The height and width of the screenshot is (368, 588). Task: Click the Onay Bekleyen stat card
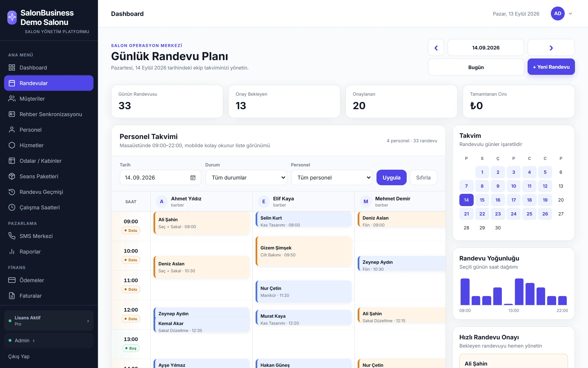pyautogui.click(x=284, y=101)
